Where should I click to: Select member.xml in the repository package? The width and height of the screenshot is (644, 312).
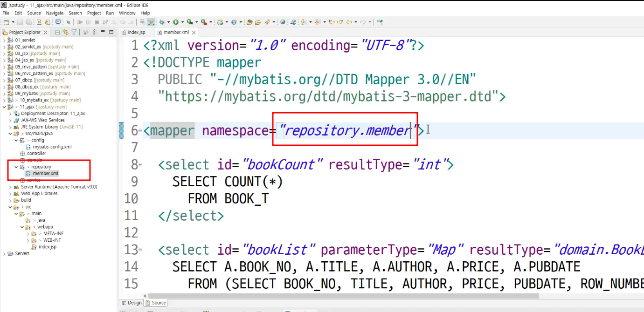[45, 174]
